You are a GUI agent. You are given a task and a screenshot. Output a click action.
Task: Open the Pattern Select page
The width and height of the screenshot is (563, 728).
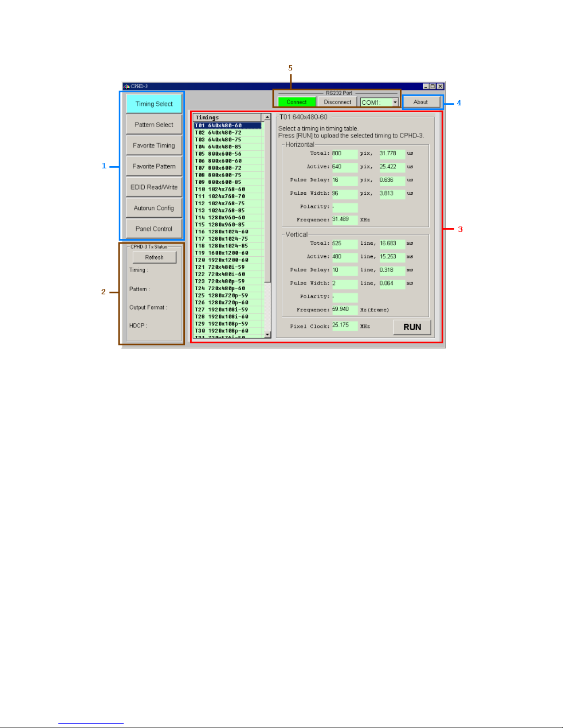[x=154, y=124]
